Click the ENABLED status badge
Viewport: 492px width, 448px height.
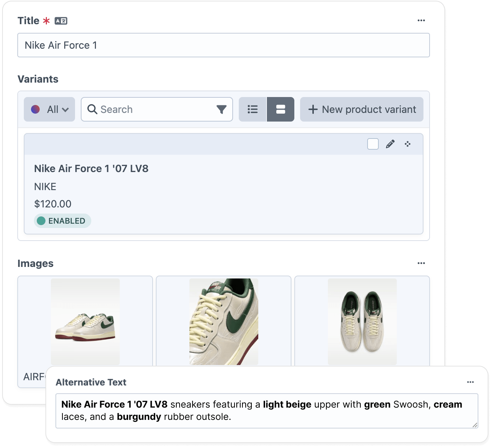(62, 221)
